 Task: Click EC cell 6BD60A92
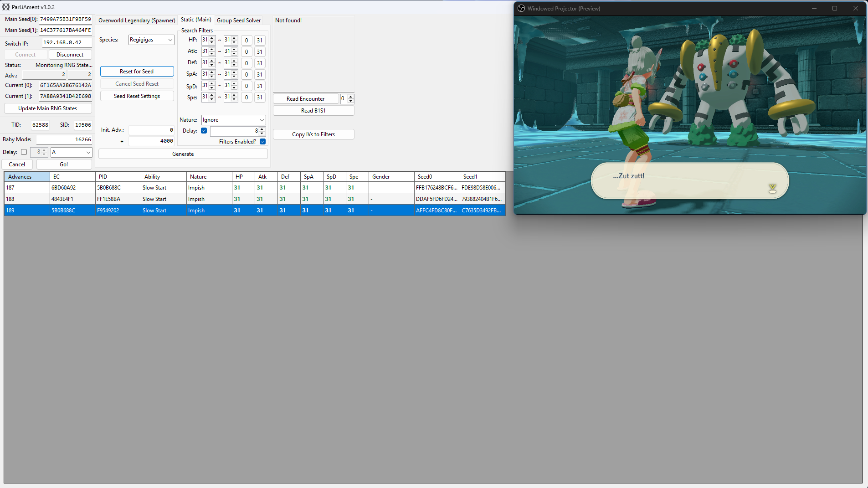(72, 188)
